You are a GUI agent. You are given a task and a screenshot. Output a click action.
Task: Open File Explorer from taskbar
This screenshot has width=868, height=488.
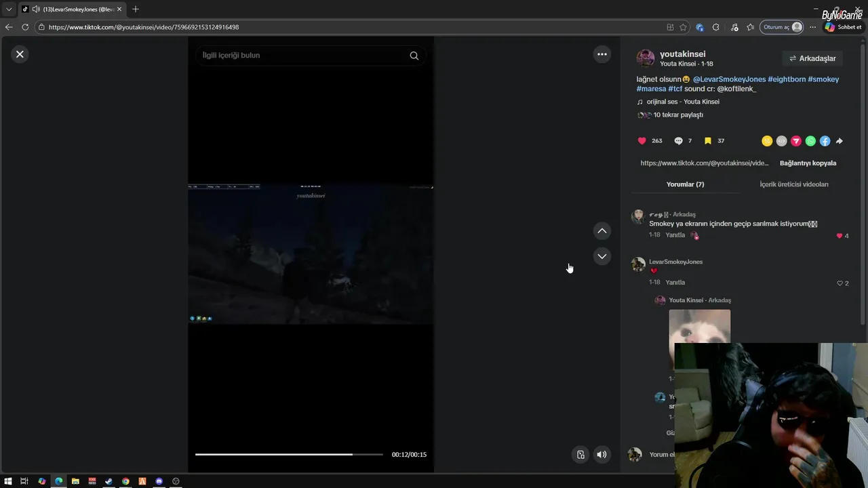(x=75, y=481)
